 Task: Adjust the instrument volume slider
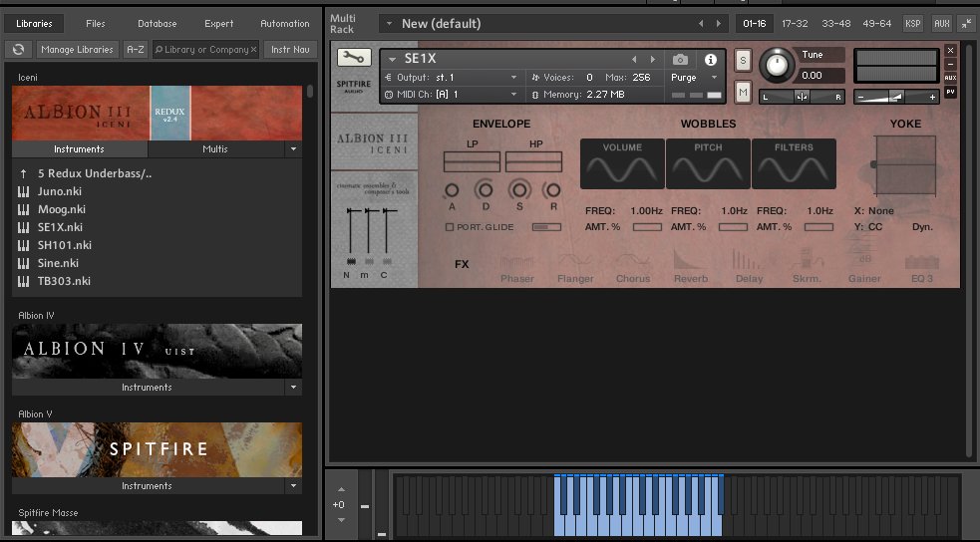click(x=896, y=97)
